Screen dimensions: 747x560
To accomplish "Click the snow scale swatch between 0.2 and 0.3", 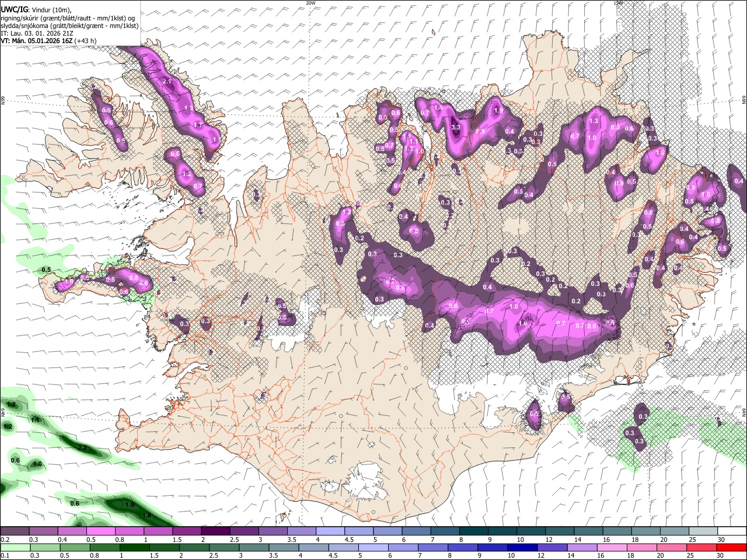I will pyautogui.click(x=15, y=531).
